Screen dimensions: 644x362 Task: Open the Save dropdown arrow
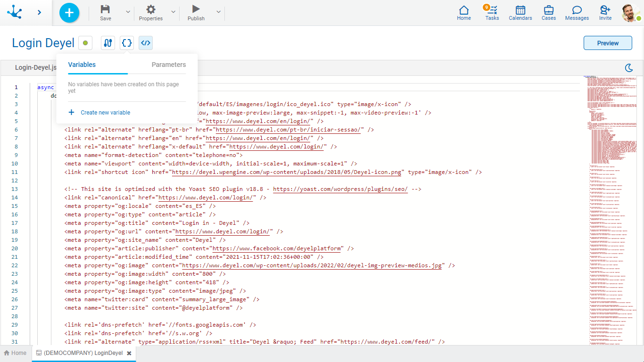click(x=128, y=12)
